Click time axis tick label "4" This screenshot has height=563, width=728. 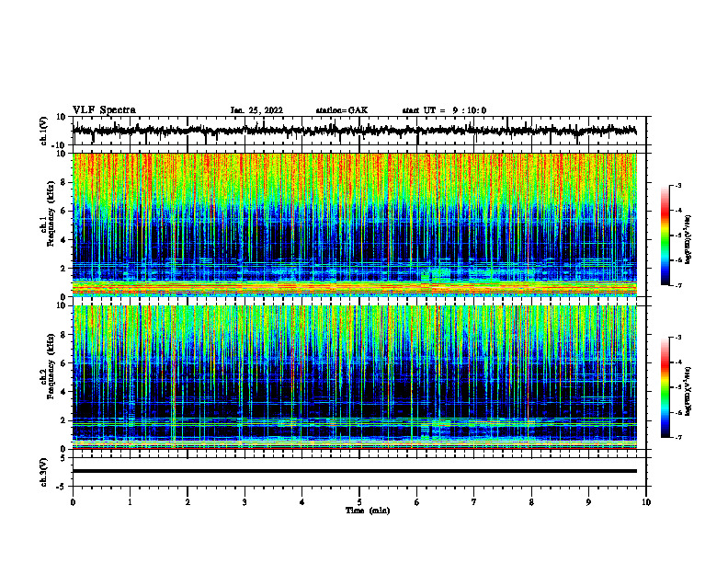[x=302, y=502]
